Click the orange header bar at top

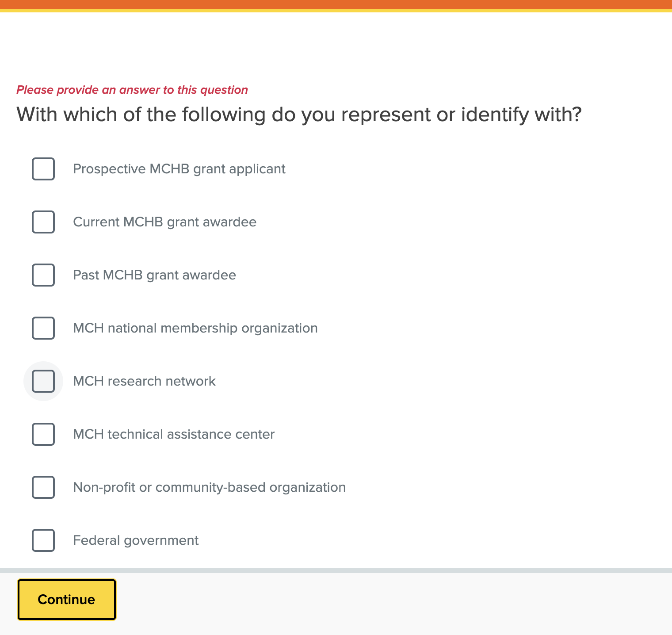(x=336, y=5)
